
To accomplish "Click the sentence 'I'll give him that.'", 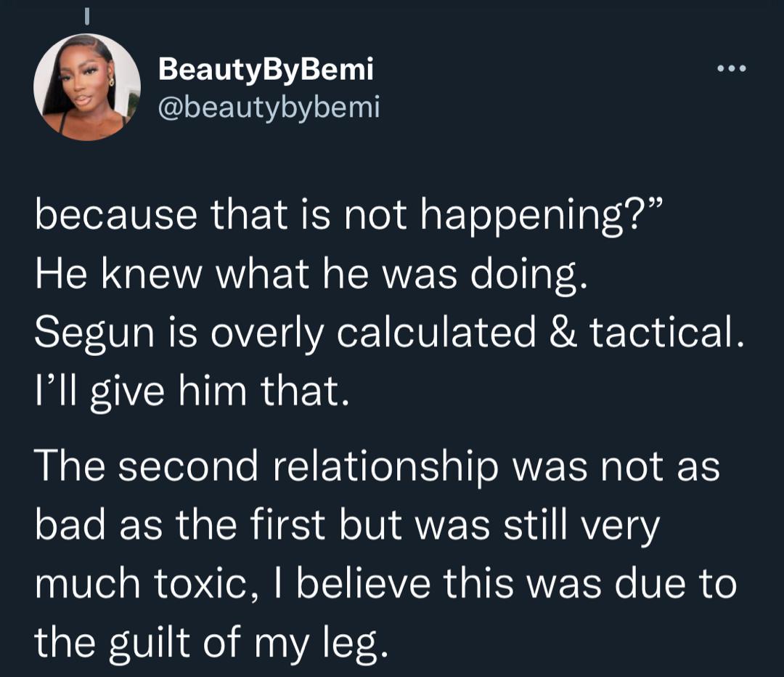I will pos(192,393).
